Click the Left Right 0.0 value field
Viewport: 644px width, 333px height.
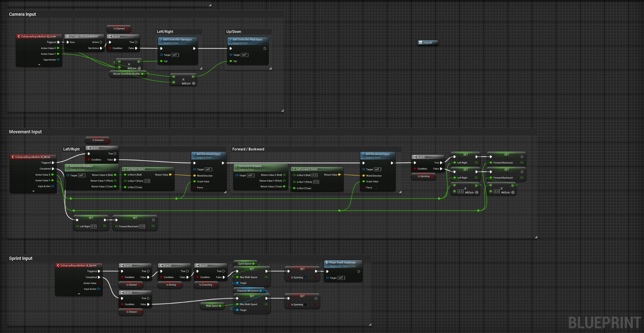pyautogui.click(x=93, y=226)
